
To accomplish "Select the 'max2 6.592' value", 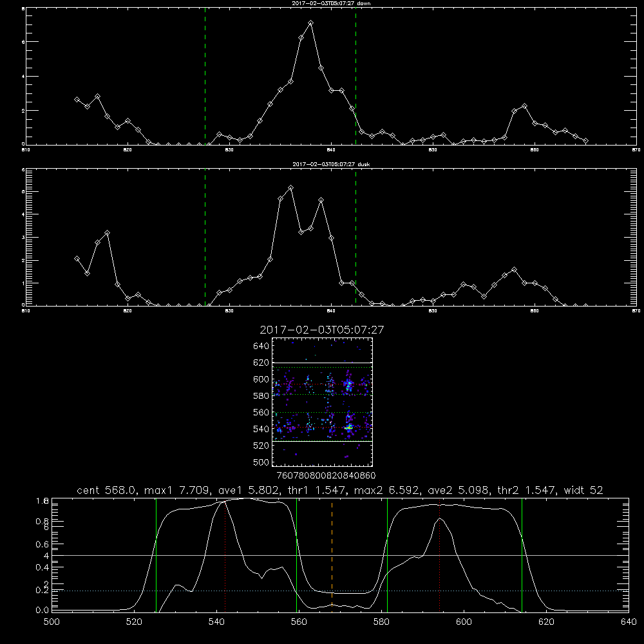I will click(387, 490).
